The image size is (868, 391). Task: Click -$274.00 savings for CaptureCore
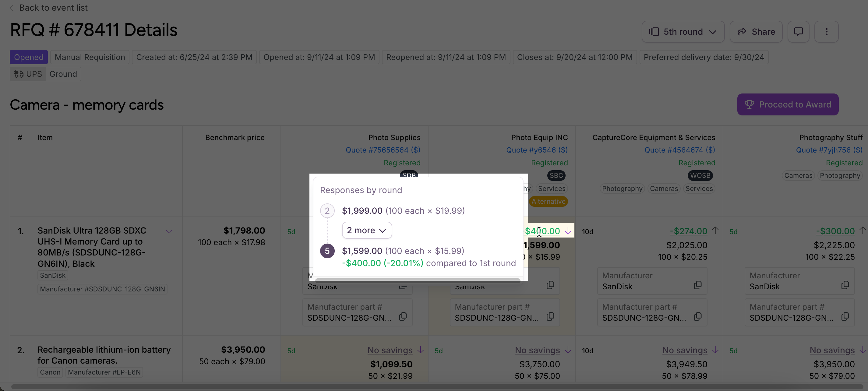pyautogui.click(x=688, y=231)
